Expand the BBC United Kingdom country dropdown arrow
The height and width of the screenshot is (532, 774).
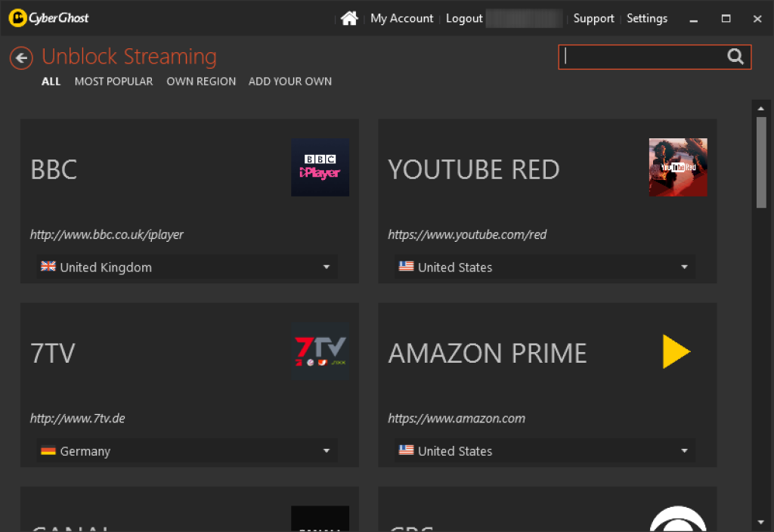tap(327, 267)
